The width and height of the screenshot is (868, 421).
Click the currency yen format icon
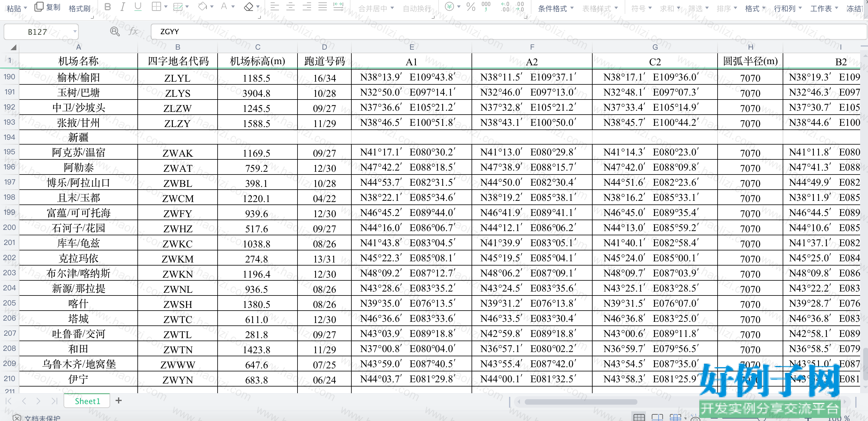tap(449, 7)
